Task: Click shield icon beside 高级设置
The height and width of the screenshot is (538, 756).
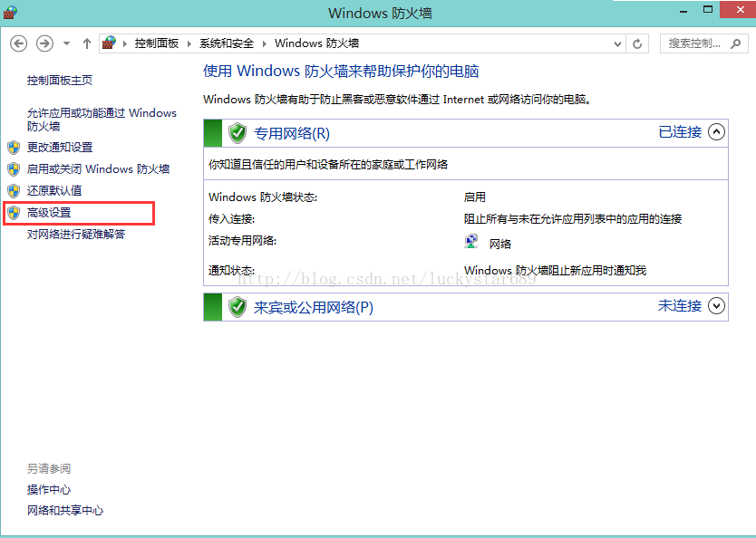Action: tap(14, 213)
